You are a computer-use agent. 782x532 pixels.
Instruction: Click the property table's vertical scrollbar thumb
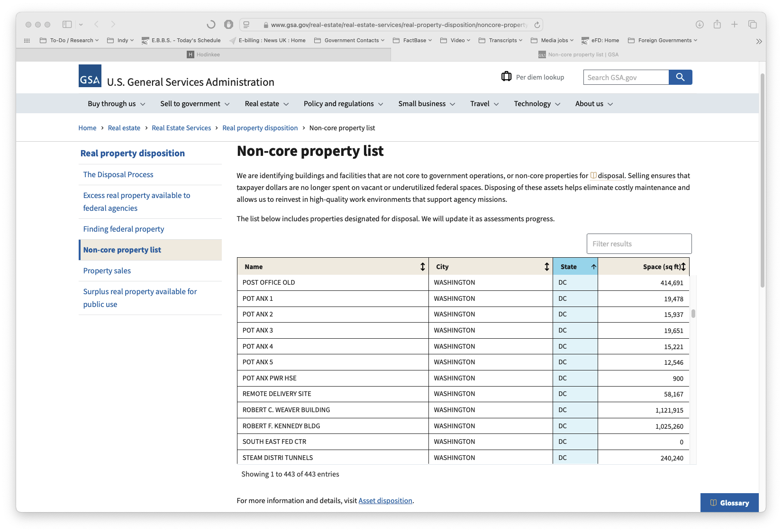(693, 314)
